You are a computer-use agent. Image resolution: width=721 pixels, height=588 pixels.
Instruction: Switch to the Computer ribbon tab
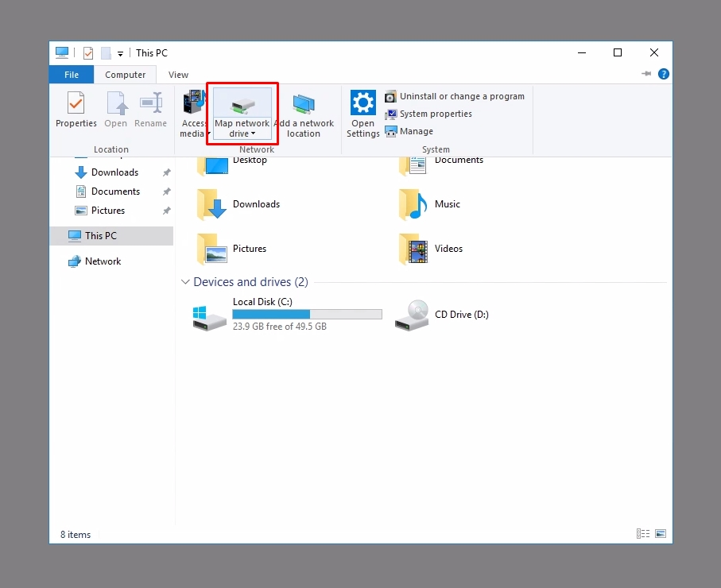click(x=125, y=75)
